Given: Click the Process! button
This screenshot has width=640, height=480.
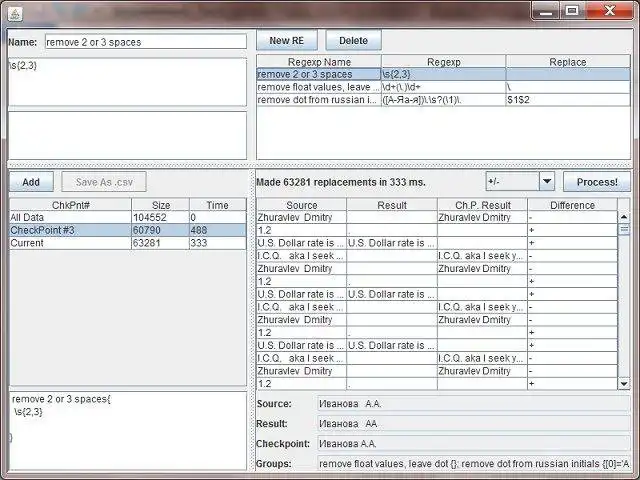Looking at the screenshot, I should coord(597,182).
